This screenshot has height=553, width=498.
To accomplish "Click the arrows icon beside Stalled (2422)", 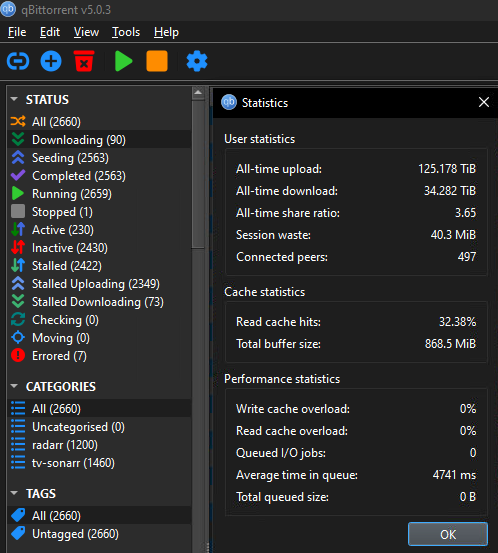I will (x=18, y=265).
